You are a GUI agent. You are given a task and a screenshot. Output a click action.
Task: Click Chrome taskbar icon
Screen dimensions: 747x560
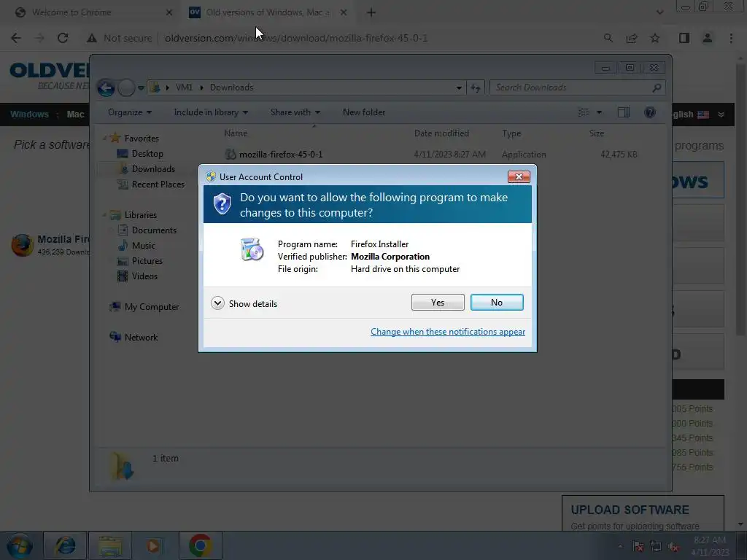[200, 545]
